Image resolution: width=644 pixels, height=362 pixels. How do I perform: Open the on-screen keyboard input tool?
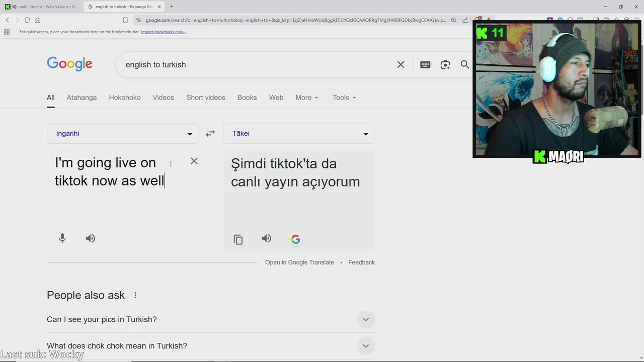(425, 64)
